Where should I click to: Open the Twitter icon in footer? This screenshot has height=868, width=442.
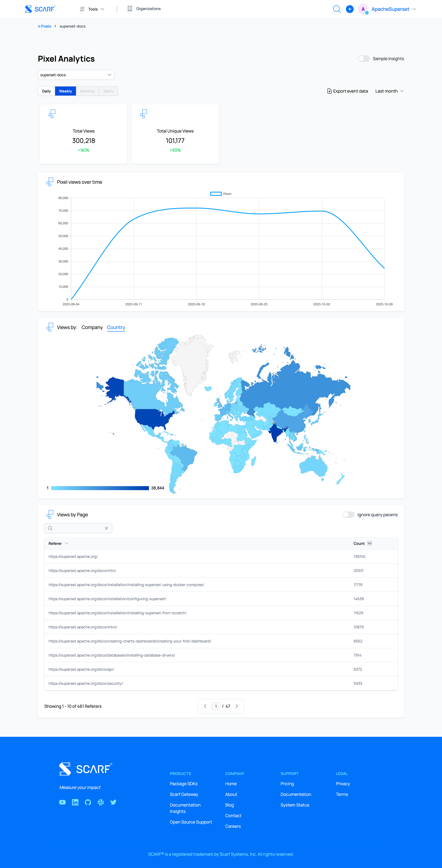pyautogui.click(x=114, y=802)
